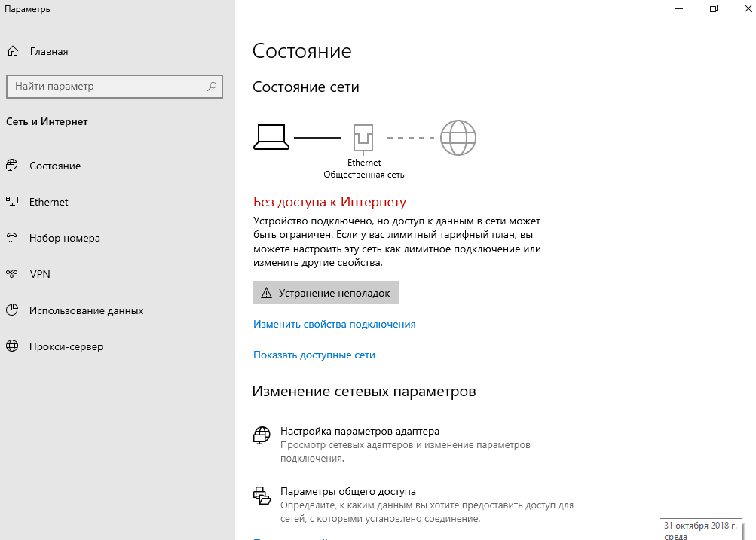Open Изменить свойства подключения link

(x=334, y=324)
